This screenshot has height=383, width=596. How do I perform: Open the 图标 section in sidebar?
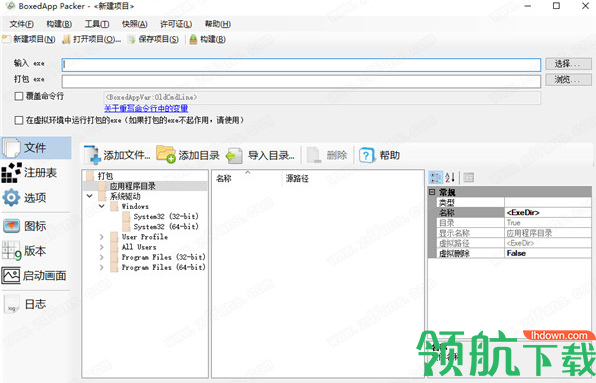pyautogui.click(x=36, y=226)
